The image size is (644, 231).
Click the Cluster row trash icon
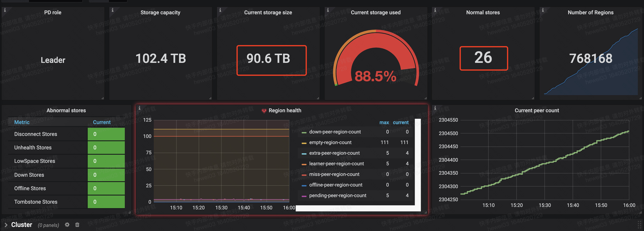pyautogui.click(x=77, y=224)
